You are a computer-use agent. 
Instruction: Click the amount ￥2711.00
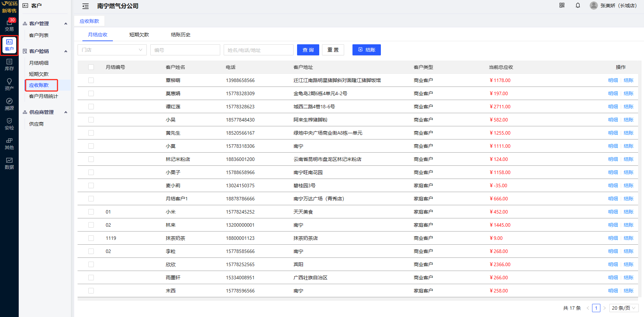pos(500,107)
